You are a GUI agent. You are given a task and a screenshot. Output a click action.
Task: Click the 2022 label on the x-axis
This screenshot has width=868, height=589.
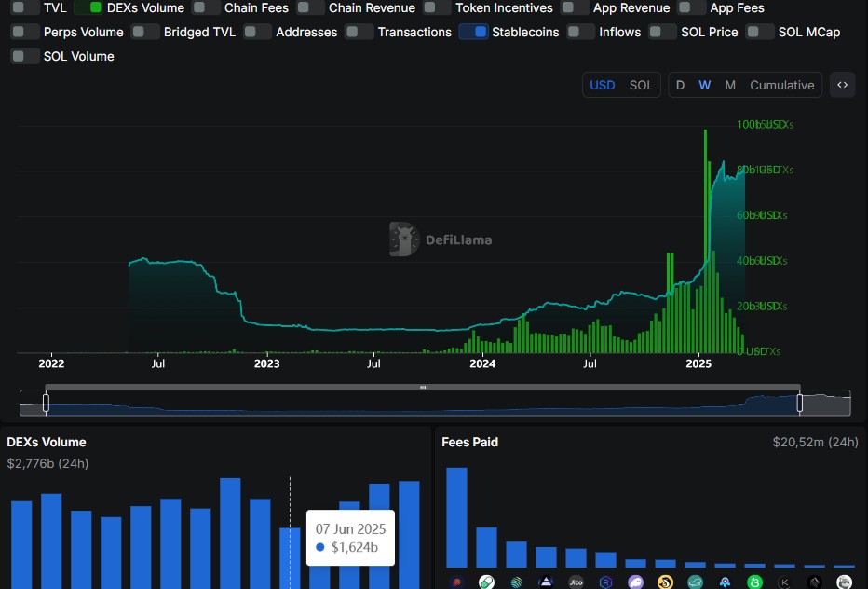(51, 364)
